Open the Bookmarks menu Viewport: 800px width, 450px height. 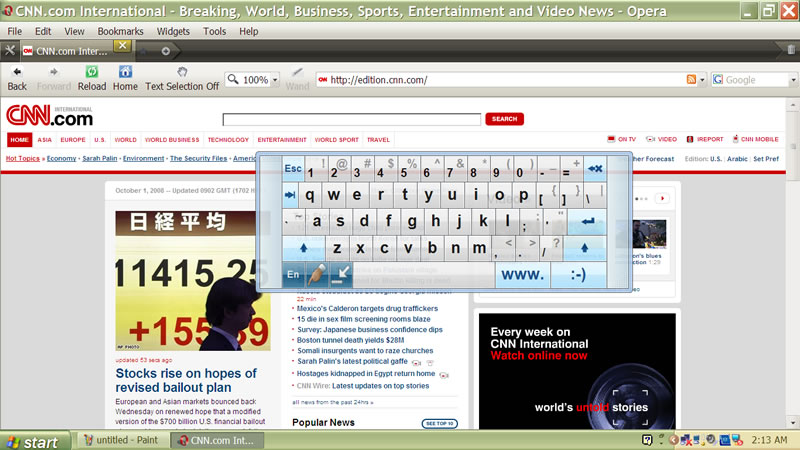(120, 31)
